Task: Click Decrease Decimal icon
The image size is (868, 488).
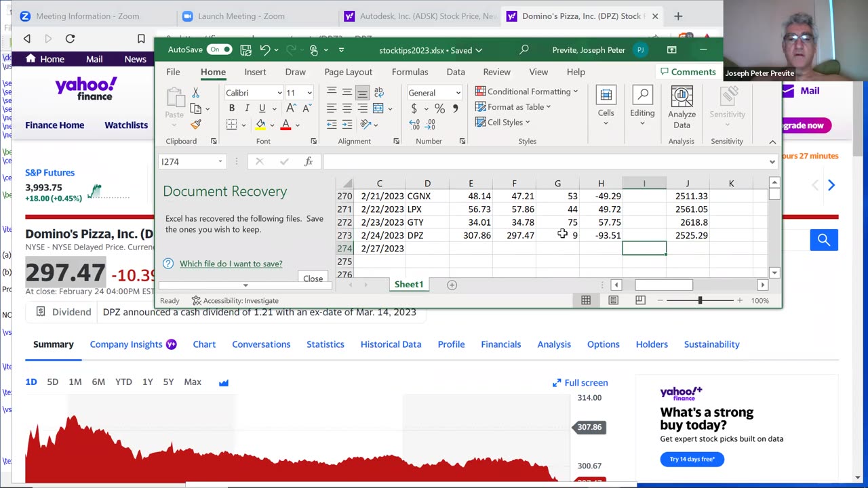Action: pyautogui.click(x=430, y=124)
